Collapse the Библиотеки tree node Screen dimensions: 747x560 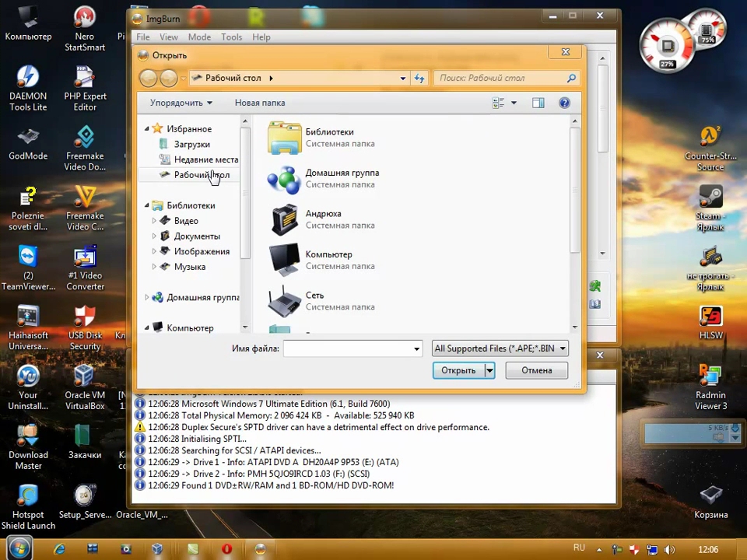[x=146, y=205]
